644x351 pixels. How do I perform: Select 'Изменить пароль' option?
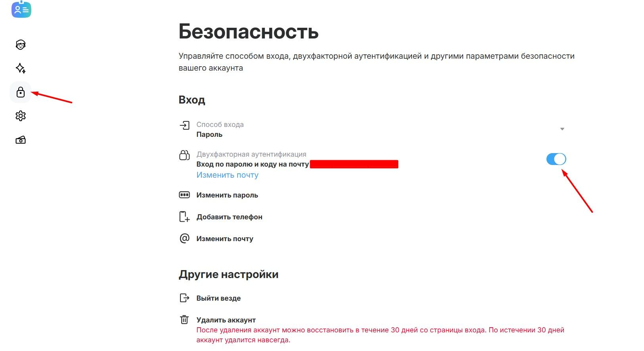pyautogui.click(x=227, y=195)
